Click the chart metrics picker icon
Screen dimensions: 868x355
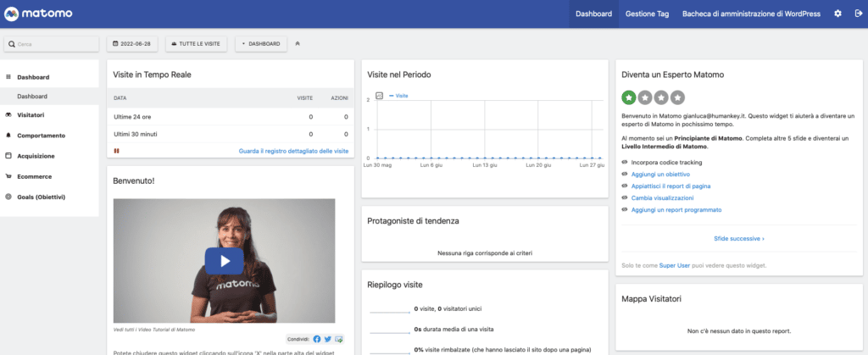point(379,96)
